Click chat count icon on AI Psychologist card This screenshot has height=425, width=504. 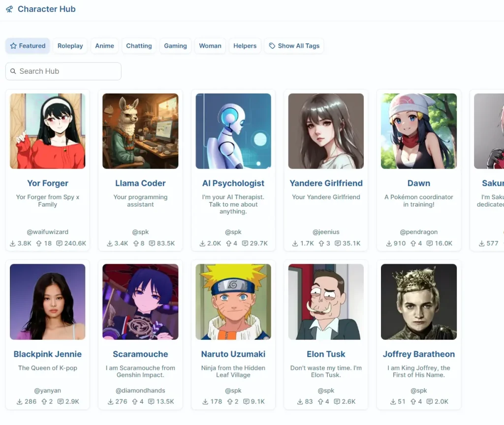(245, 243)
